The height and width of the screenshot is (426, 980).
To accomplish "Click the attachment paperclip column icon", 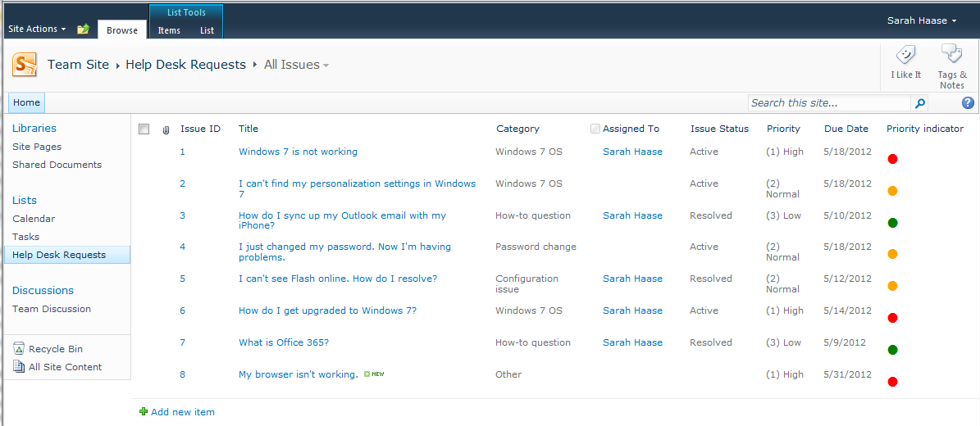I will [166, 129].
